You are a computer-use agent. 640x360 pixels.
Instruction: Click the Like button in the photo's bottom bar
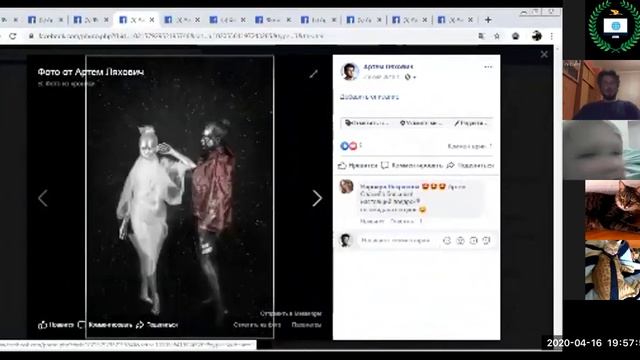(x=56, y=325)
